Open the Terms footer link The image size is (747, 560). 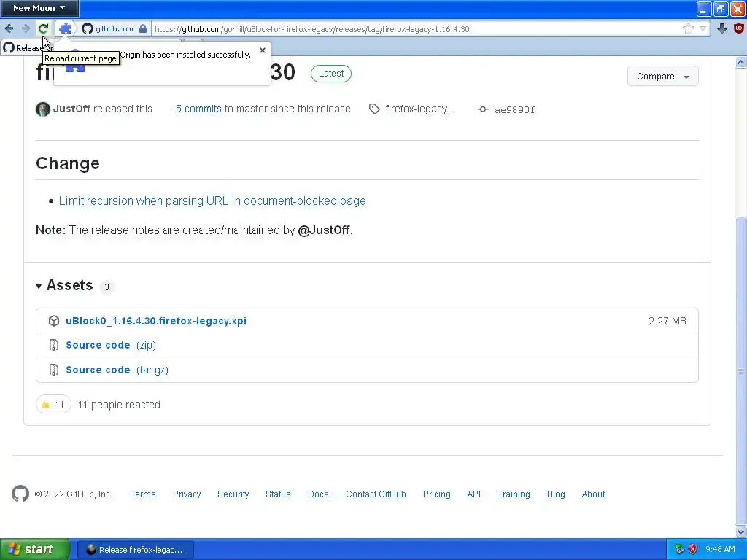[143, 494]
